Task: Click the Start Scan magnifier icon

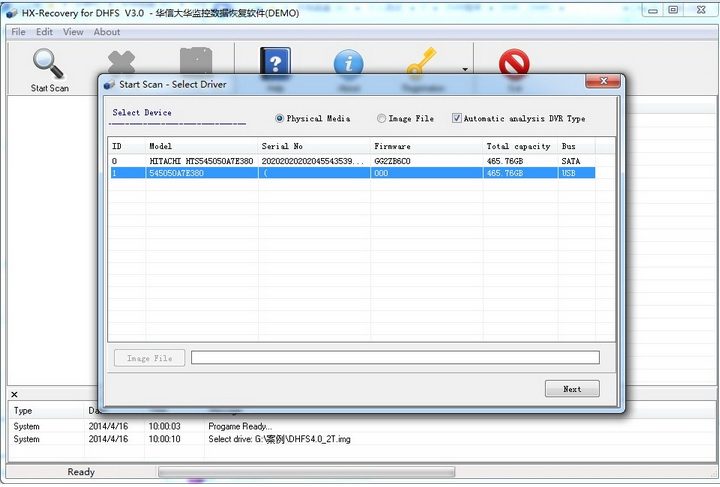Action: 48,65
